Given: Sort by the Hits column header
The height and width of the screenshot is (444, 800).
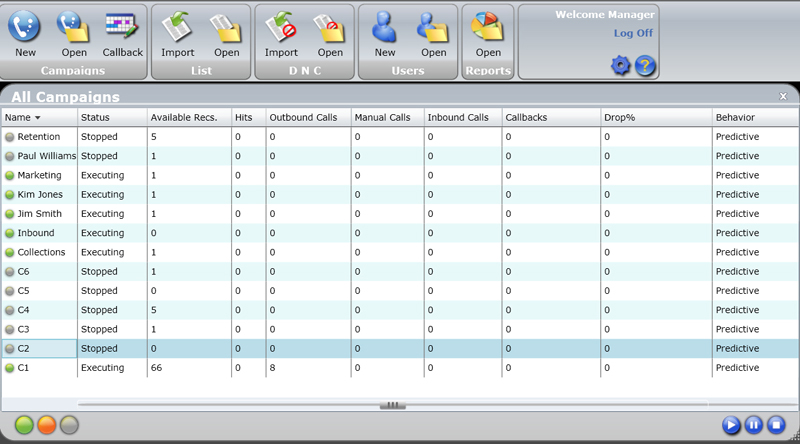Looking at the screenshot, I should (248, 117).
